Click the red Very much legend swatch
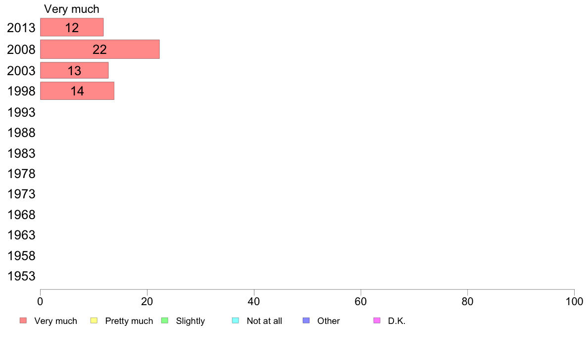This screenshot has height=364, width=588. point(23,320)
